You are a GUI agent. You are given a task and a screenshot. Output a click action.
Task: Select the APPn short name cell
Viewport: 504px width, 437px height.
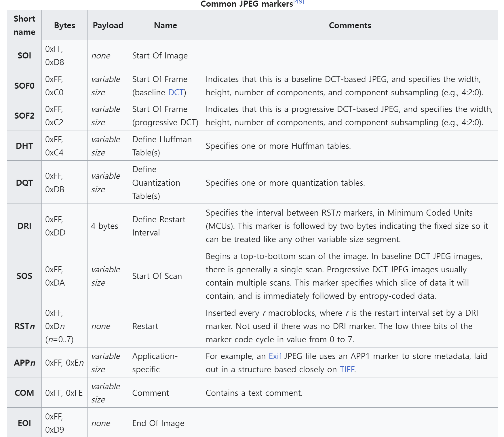click(24, 362)
